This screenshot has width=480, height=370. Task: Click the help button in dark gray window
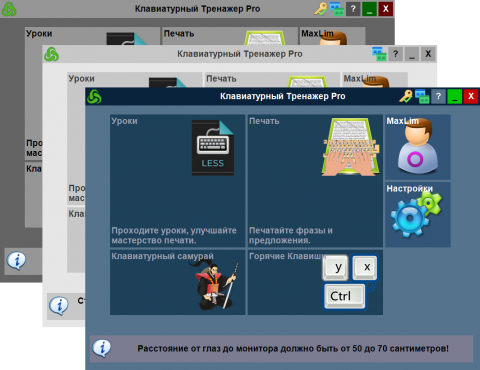(x=353, y=9)
